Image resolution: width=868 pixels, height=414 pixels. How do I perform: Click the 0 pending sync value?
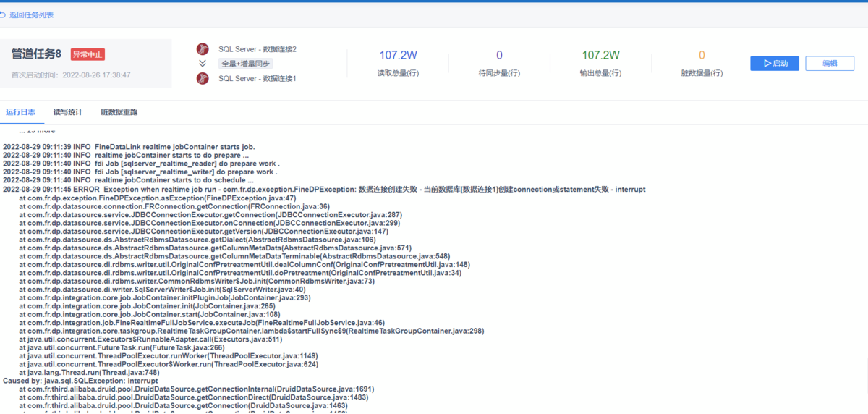click(x=499, y=55)
